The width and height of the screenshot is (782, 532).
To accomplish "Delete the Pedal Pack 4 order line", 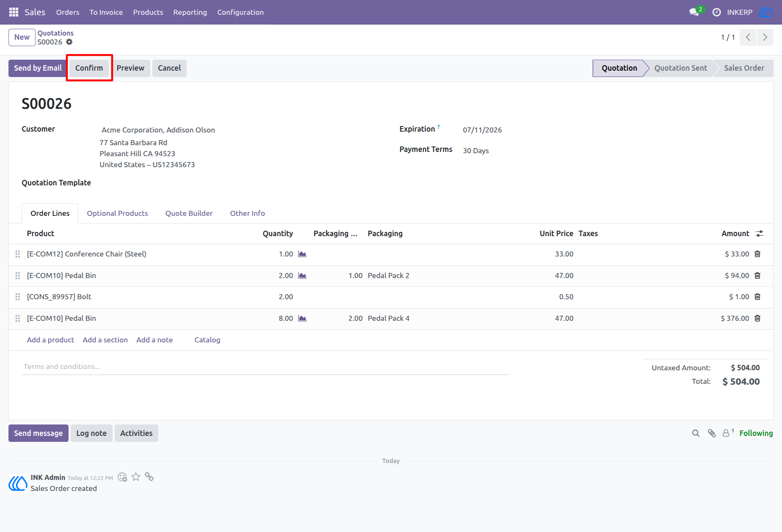I will coord(757,318).
